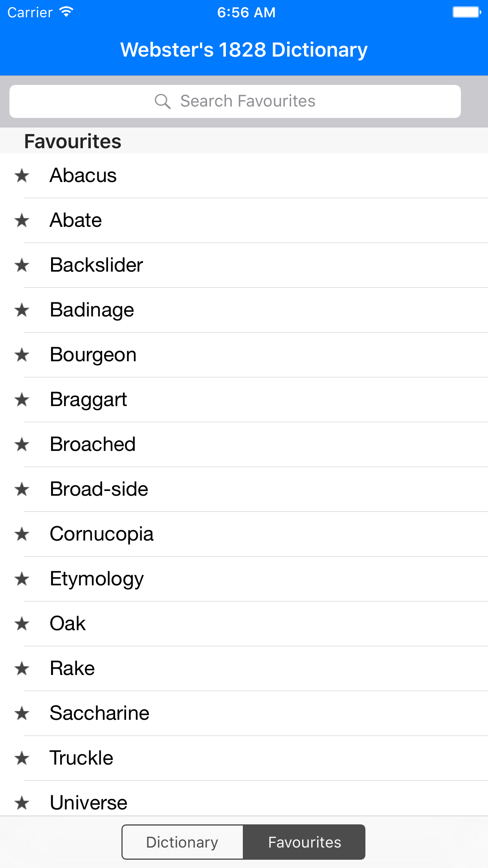Toggle the star on Universe
The image size is (488, 868).
tap(23, 804)
